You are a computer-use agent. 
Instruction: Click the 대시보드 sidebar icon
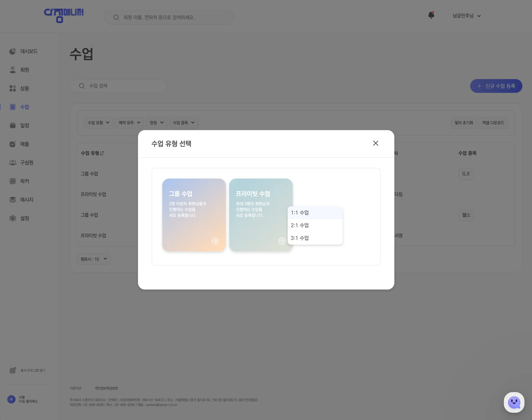tap(12, 51)
